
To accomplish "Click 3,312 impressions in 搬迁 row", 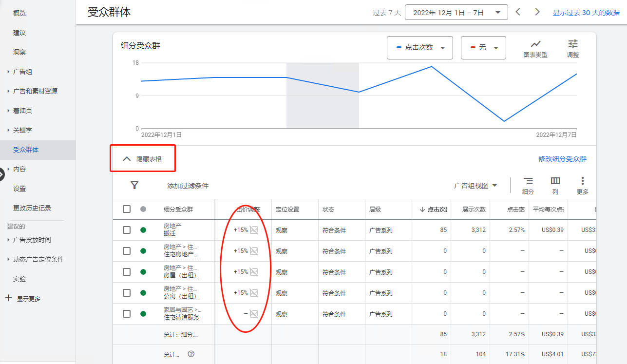I will click(x=478, y=230).
